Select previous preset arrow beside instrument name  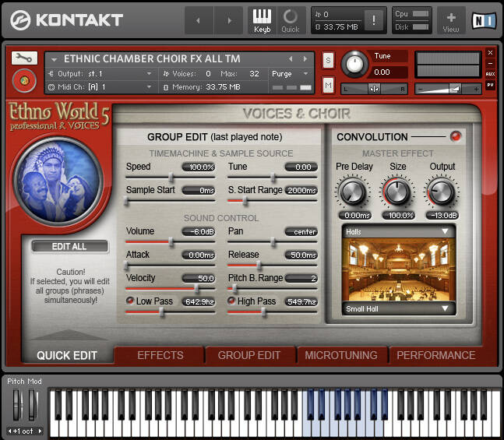coord(291,59)
